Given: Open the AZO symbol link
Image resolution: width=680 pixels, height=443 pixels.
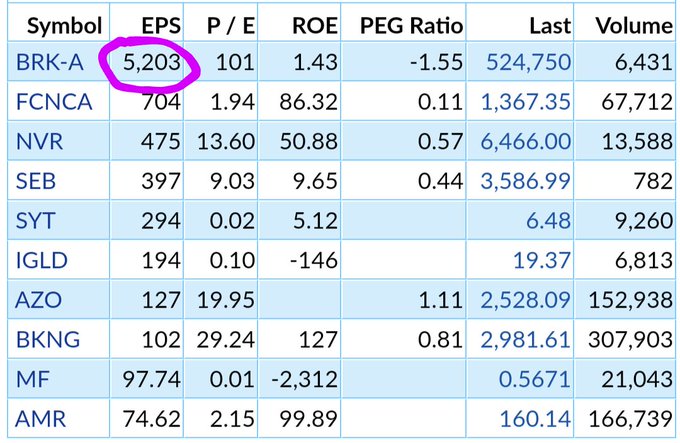Looking at the screenshot, I should point(38,300).
